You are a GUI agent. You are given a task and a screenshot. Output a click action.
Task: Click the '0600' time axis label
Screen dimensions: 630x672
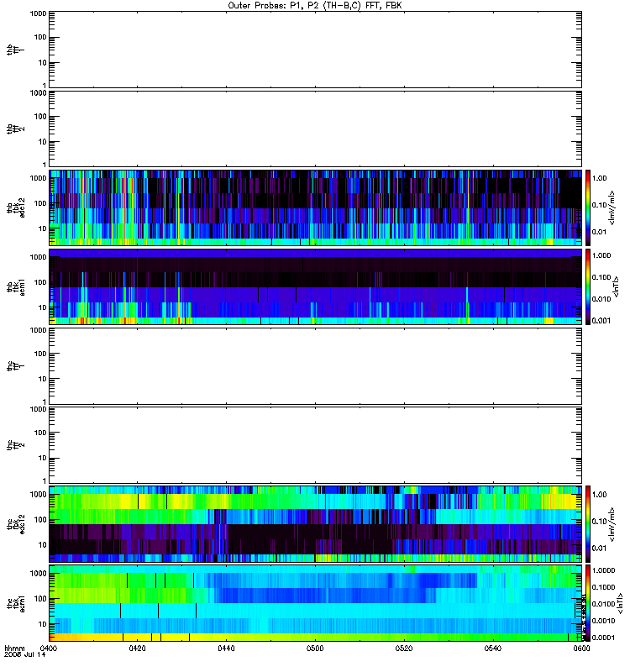point(581,648)
